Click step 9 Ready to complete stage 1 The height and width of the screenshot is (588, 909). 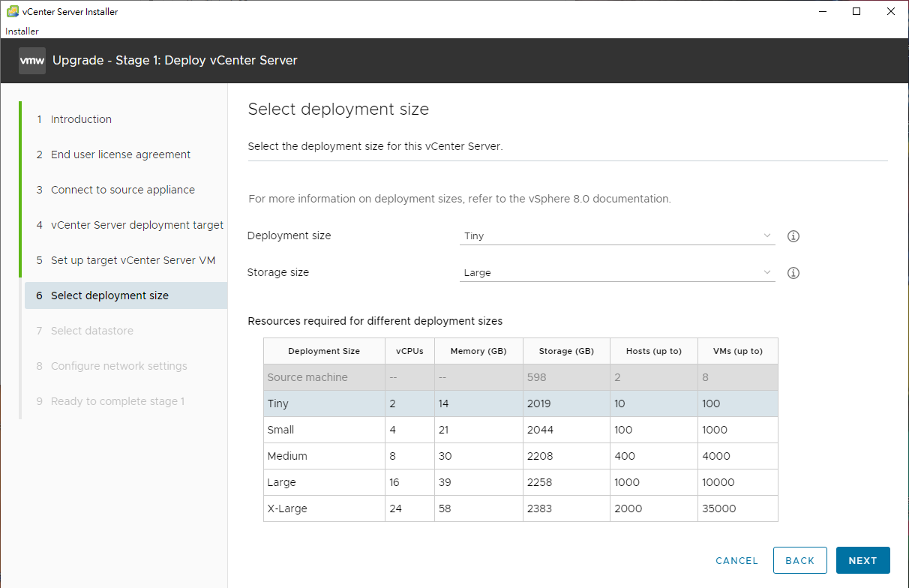click(x=118, y=401)
